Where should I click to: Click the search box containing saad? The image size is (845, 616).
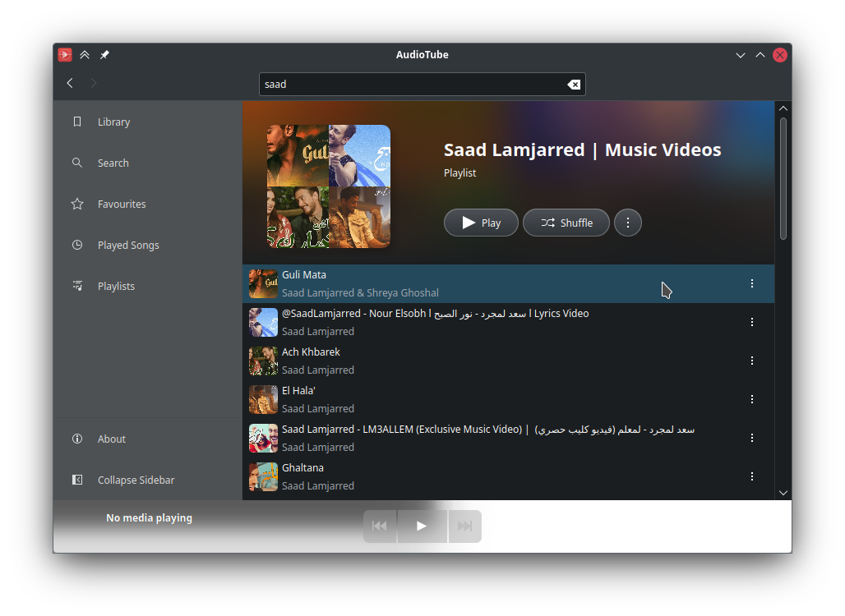pos(422,85)
